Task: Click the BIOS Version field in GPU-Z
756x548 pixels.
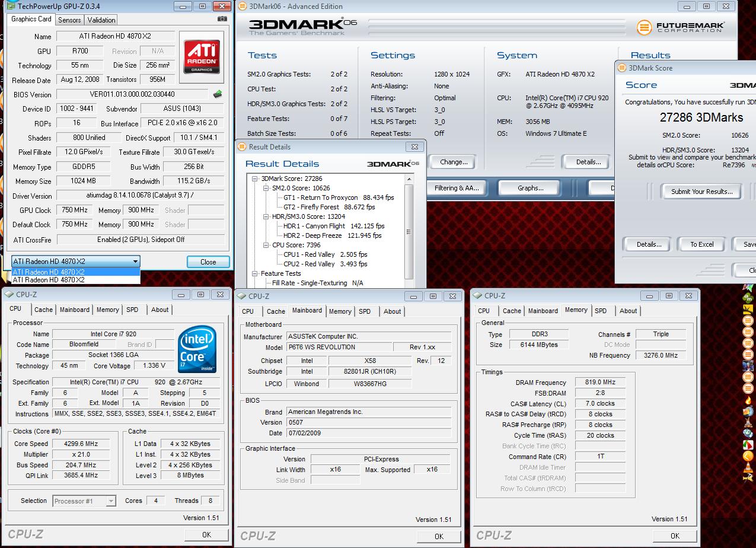Action: pyautogui.click(x=132, y=94)
